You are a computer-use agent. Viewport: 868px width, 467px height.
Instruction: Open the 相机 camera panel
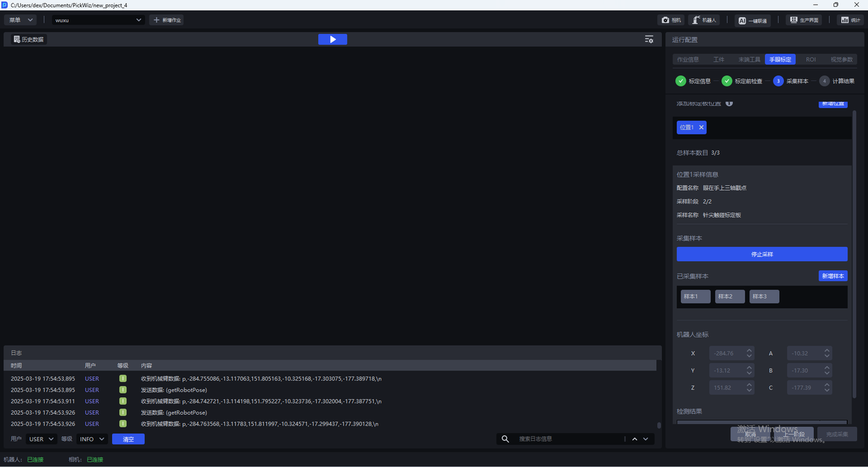(x=671, y=20)
